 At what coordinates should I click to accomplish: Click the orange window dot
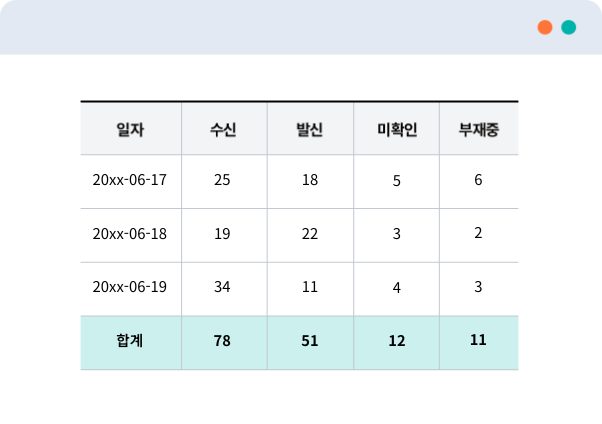(545, 28)
